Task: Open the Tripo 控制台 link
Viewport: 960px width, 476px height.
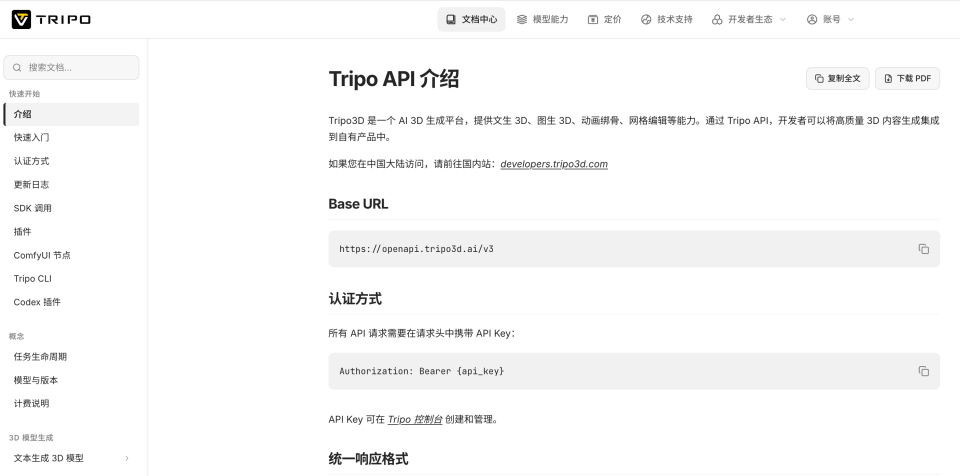Action: (x=415, y=420)
